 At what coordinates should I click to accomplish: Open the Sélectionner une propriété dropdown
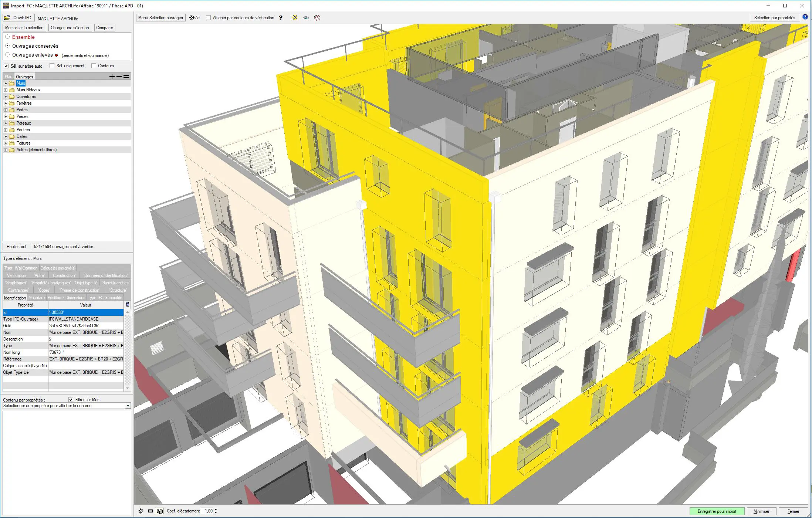pos(128,405)
